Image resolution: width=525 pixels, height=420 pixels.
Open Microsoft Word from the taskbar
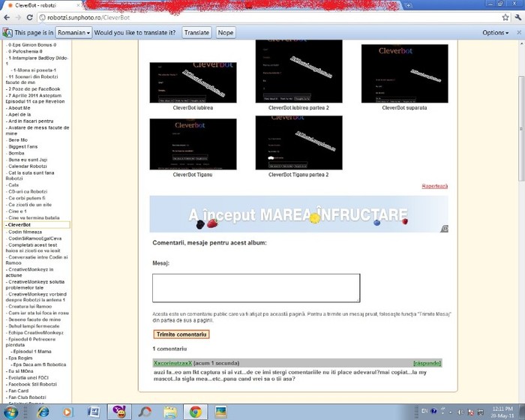pos(94,412)
